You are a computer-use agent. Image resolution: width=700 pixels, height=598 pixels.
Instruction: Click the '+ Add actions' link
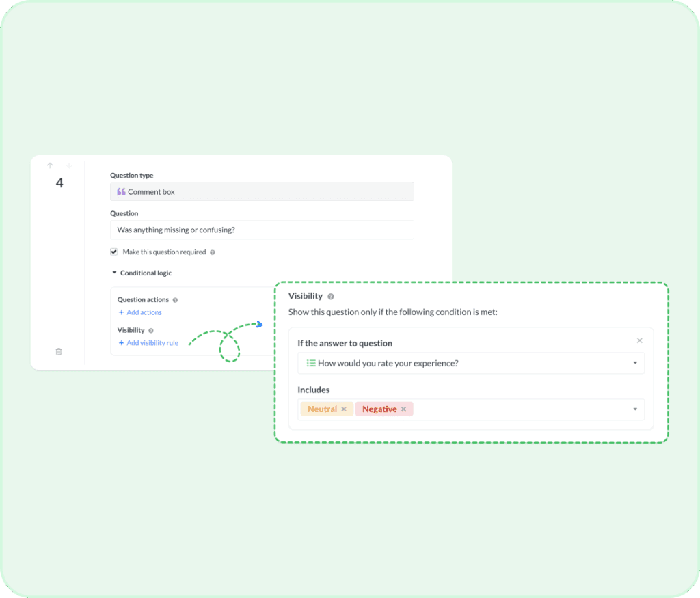coord(140,312)
